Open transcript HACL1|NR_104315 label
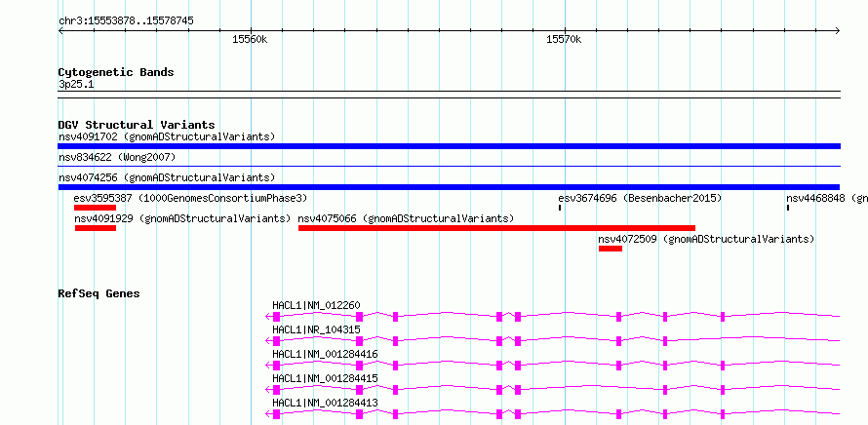Screen dimensions: 868x425 click(x=317, y=329)
